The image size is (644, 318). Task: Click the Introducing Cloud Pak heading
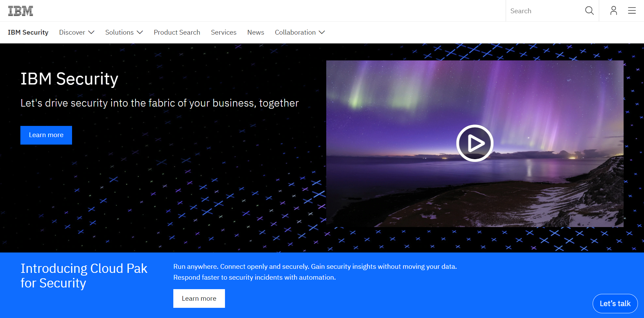click(x=84, y=275)
